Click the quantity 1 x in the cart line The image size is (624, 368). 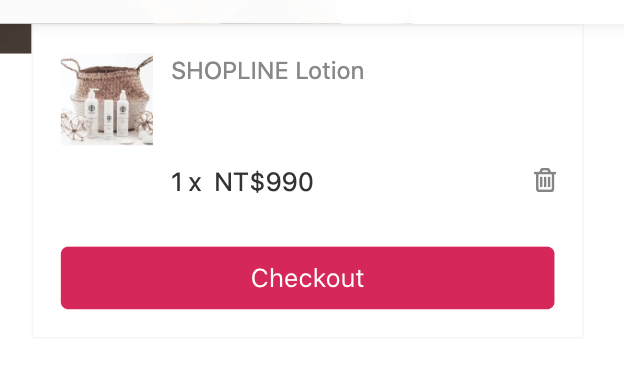186,182
